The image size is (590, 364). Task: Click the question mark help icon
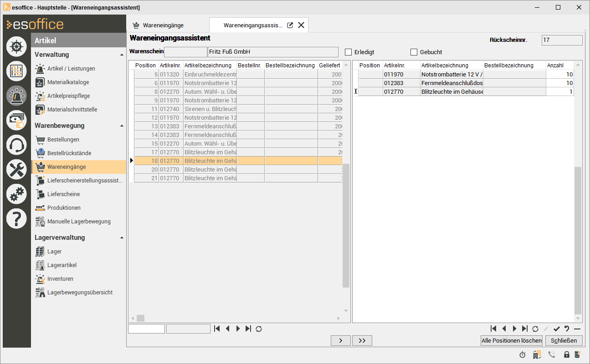point(16,219)
